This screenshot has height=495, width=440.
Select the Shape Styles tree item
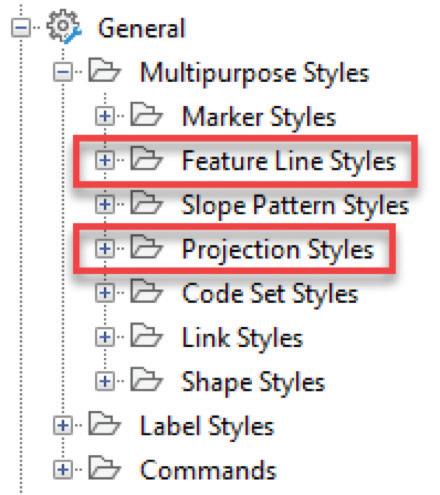click(253, 382)
